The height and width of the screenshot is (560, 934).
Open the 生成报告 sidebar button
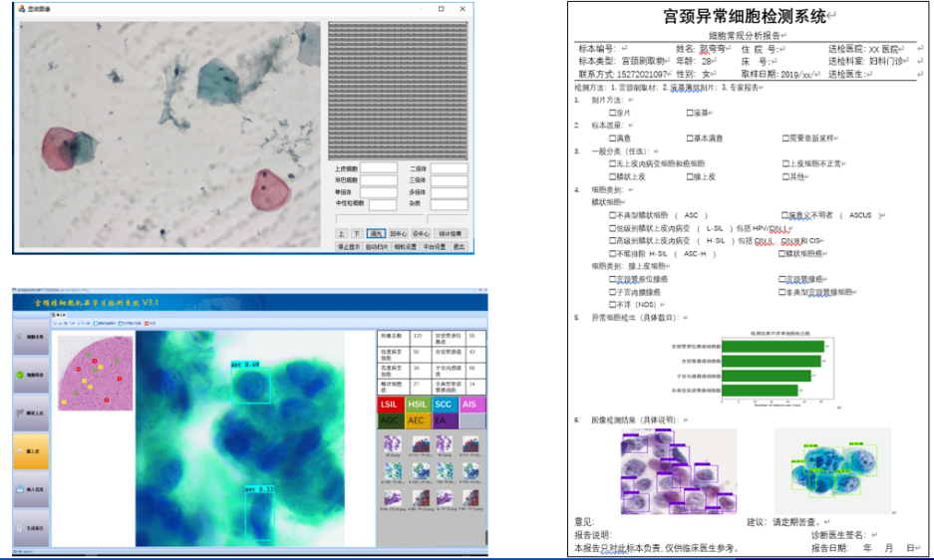point(33,526)
